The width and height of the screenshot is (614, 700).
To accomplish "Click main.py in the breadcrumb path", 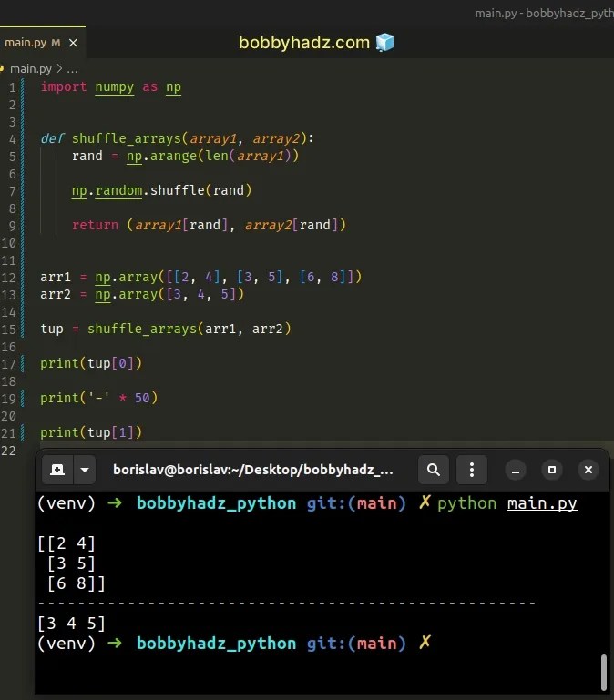I will click(x=31, y=69).
